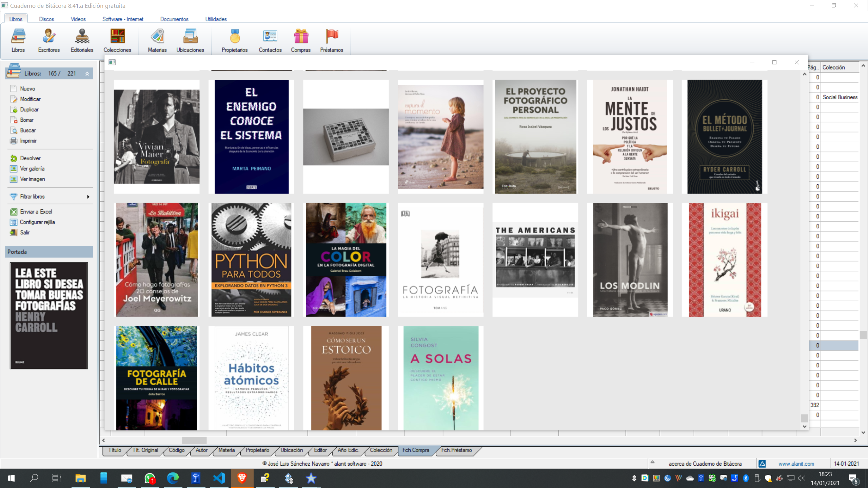868x488 pixels.
Task: Click Ver galería in sidebar
Action: tap(32, 168)
